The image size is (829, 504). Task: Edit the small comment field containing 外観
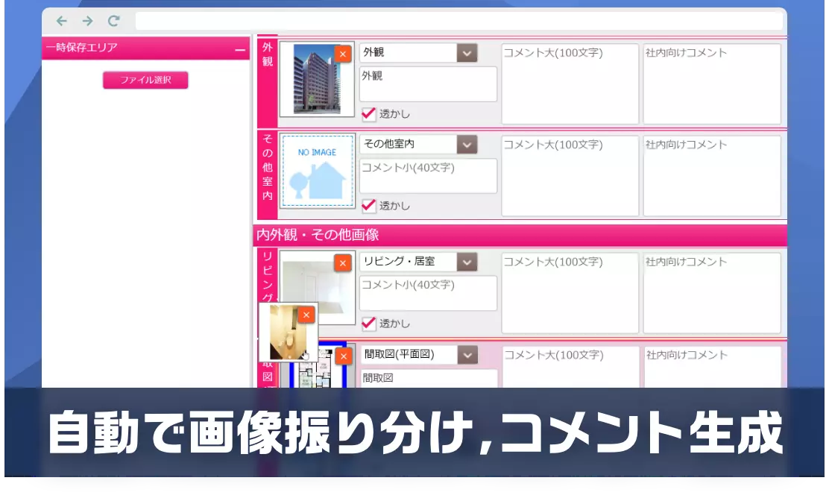coord(428,84)
